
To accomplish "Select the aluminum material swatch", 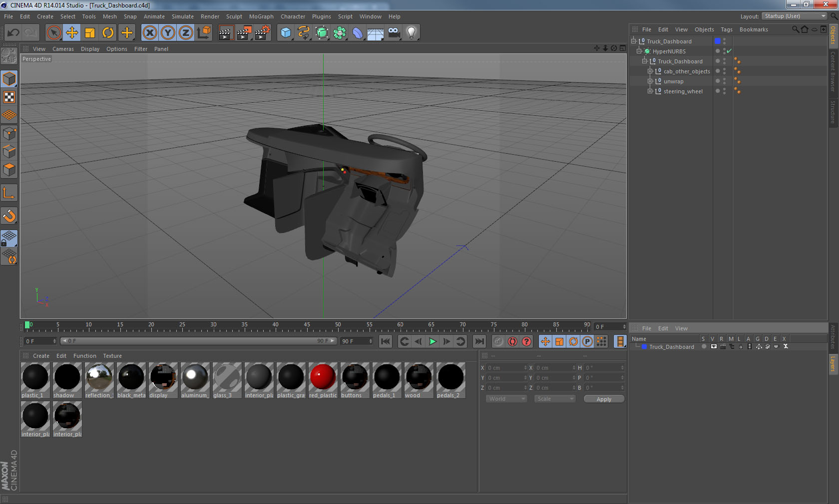I will click(x=195, y=380).
